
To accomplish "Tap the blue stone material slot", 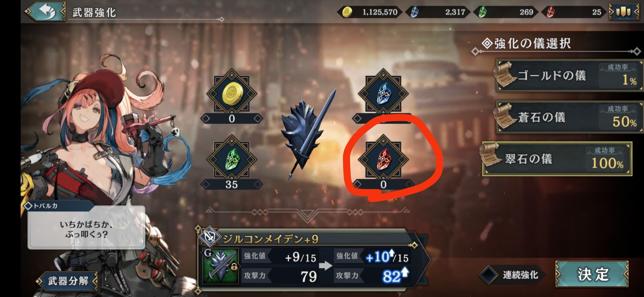I will point(383,94).
